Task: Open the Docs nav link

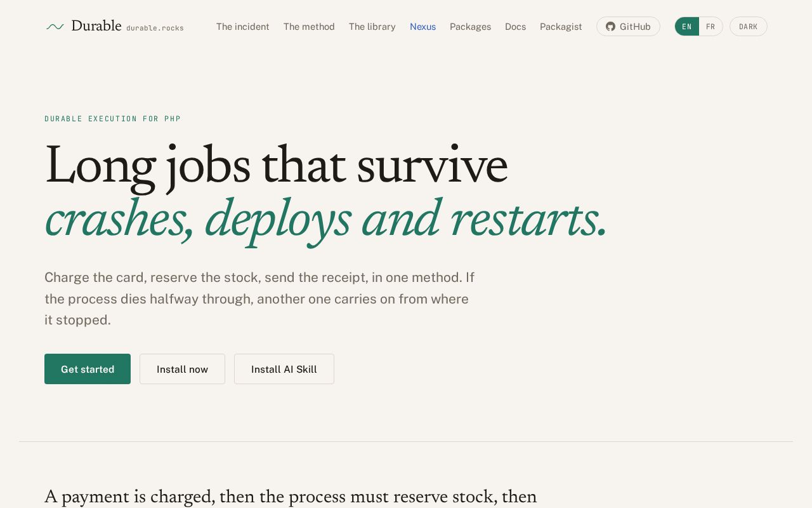Action: (x=515, y=27)
